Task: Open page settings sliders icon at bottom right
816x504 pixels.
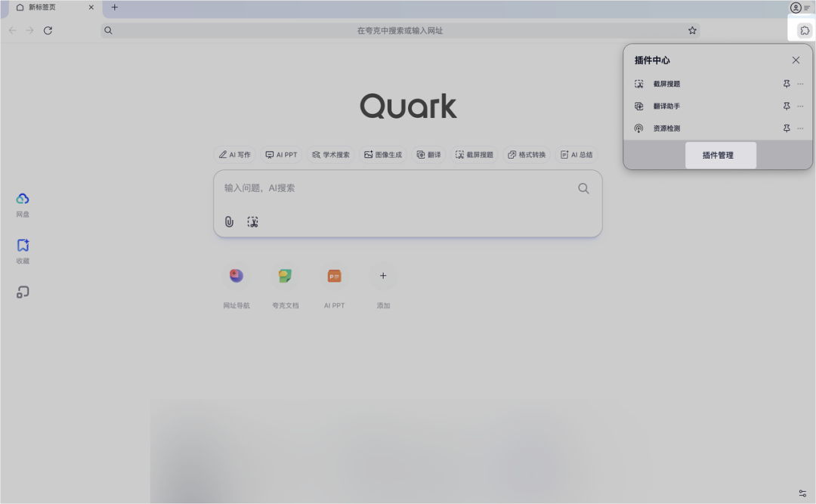Action: (802, 493)
